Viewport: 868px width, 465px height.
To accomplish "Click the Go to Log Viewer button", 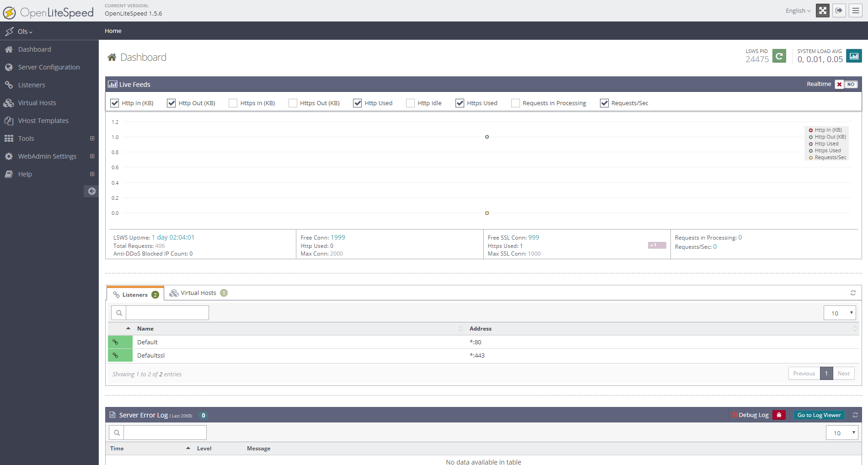I will (819, 415).
